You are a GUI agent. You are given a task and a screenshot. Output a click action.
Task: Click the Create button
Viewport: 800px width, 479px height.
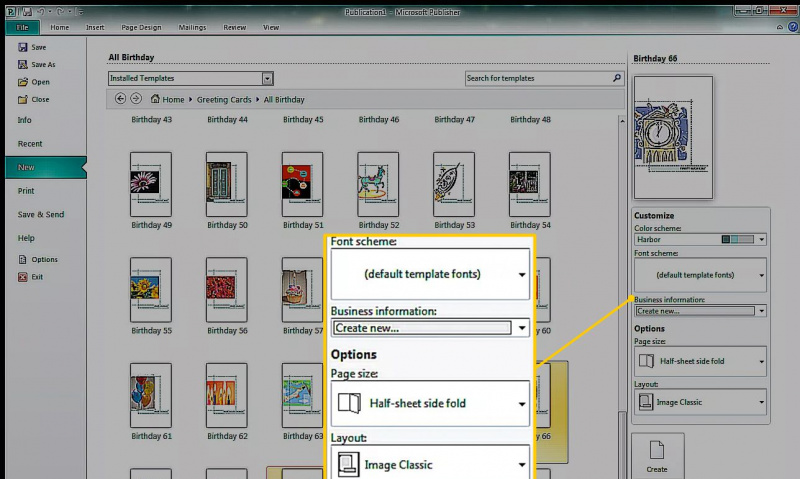(x=657, y=457)
